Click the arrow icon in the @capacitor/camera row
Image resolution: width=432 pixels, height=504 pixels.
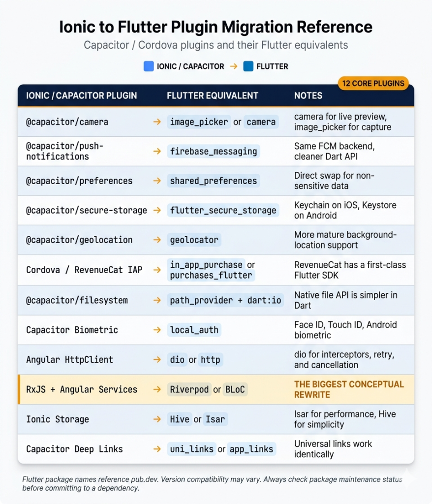point(157,122)
